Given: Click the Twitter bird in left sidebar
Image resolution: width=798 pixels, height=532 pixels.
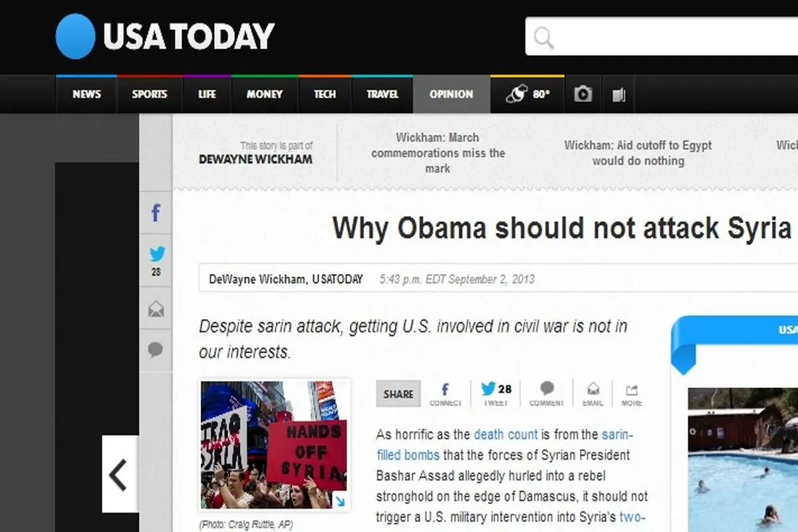Looking at the screenshot, I should (156, 255).
